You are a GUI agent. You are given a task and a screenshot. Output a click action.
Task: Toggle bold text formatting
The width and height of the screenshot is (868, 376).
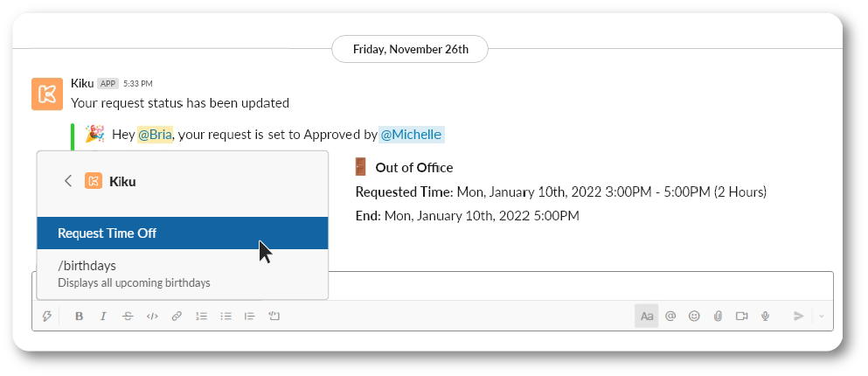pos(80,317)
